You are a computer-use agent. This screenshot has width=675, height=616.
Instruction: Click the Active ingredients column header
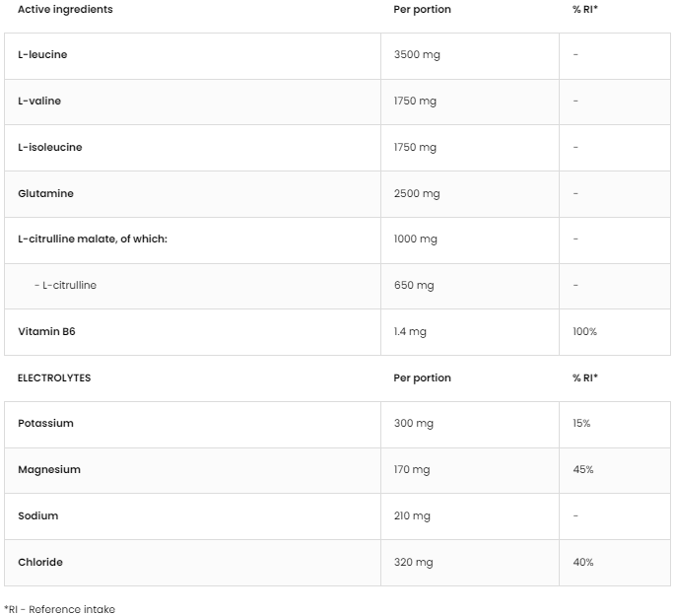[x=65, y=10]
